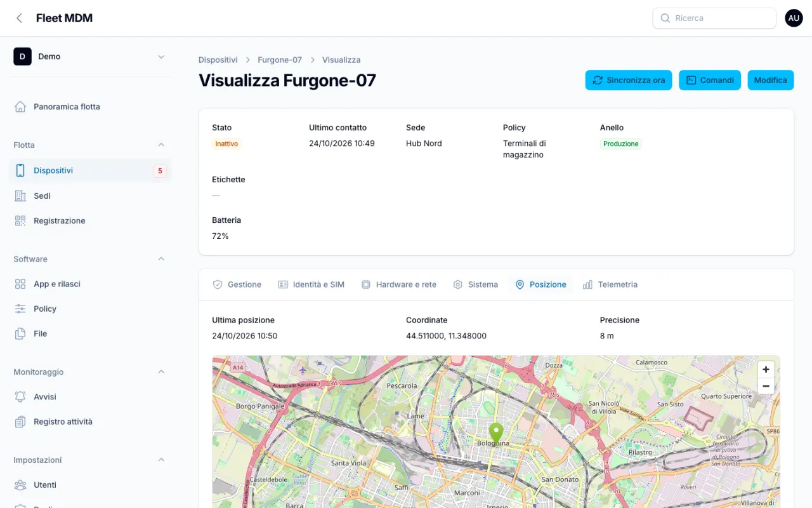
Task: Click the pin icon on Posizione tab
Action: (x=520, y=284)
